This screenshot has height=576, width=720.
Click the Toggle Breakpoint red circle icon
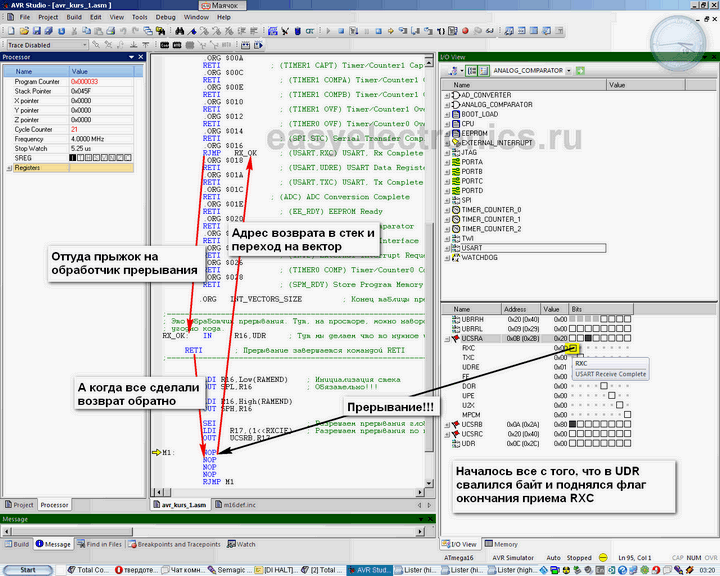465,31
